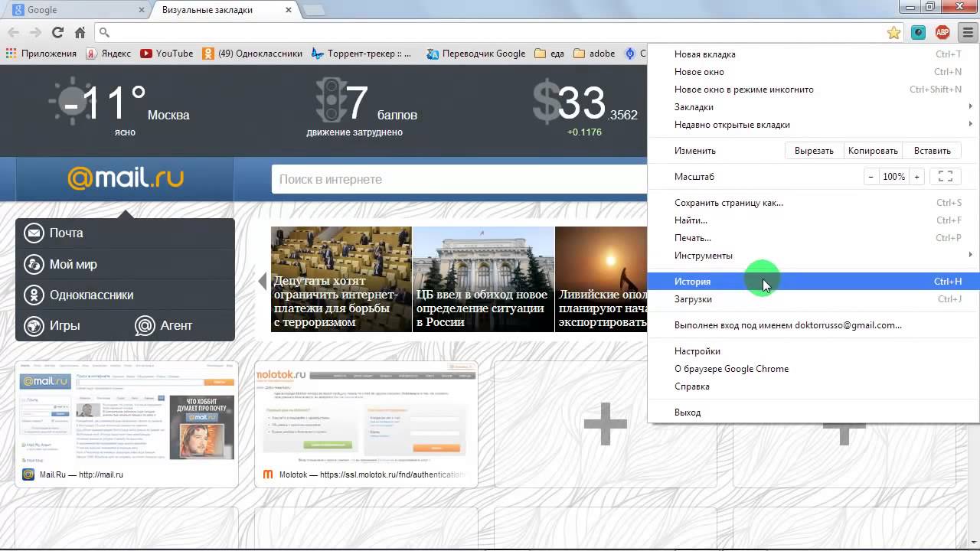Bookmark this page with star icon
Screen dimensions: 980x551
(893, 32)
